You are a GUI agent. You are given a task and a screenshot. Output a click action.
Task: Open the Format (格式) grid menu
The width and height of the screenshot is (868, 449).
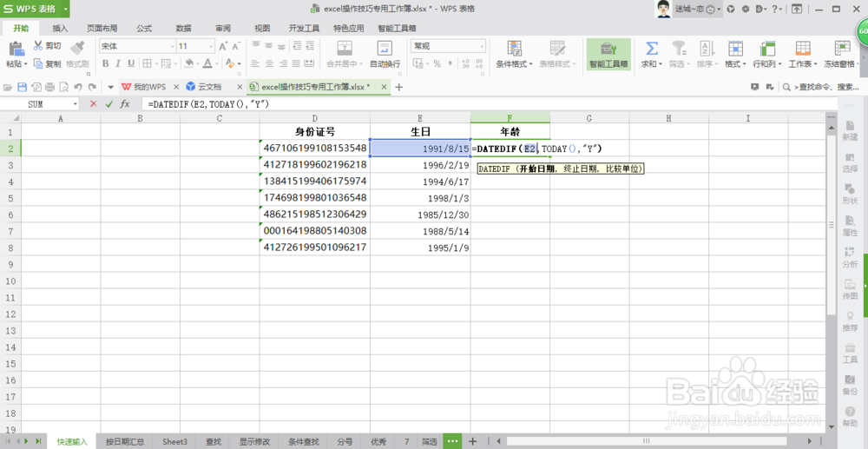(735, 54)
